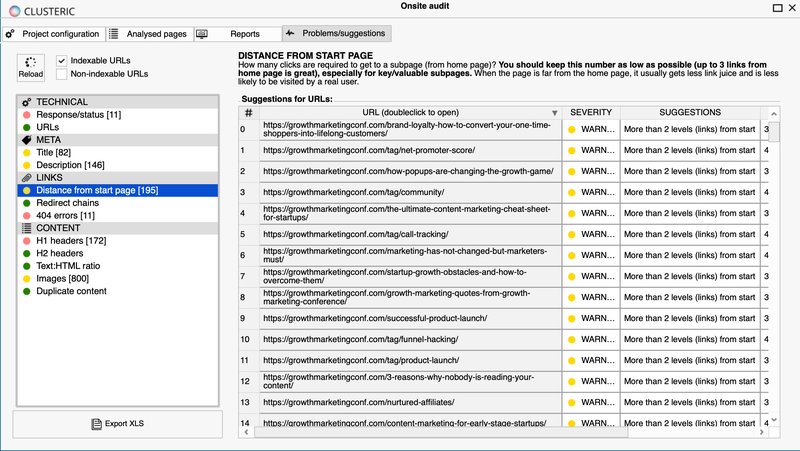Click the Clusteric logo icon
The height and width of the screenshot is (451, 800).
tap(14, 11)
